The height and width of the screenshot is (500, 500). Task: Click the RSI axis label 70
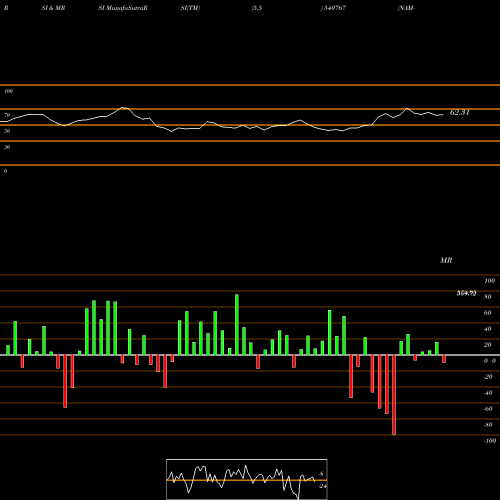click(7, 115)
